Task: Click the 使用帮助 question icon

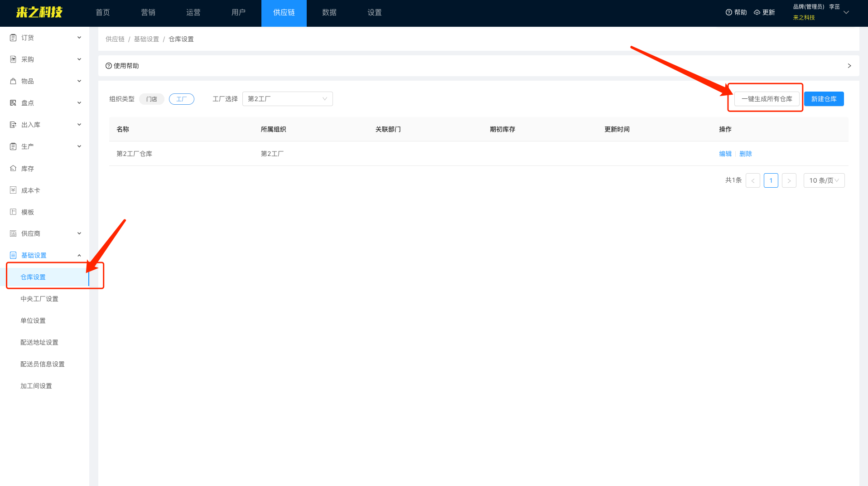Action: (x=109, y=66)
